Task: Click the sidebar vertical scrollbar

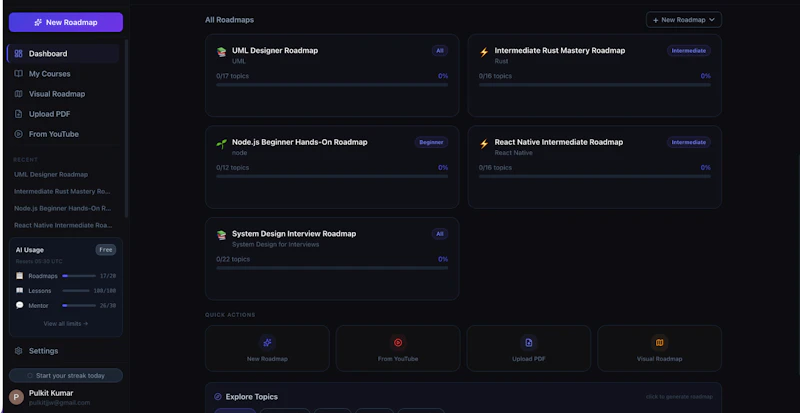Action: click(x=126, y=128)
